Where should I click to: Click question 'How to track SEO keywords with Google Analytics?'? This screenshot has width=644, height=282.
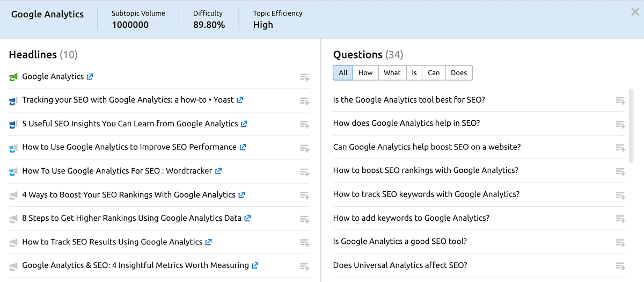click(x=426, y=194)
